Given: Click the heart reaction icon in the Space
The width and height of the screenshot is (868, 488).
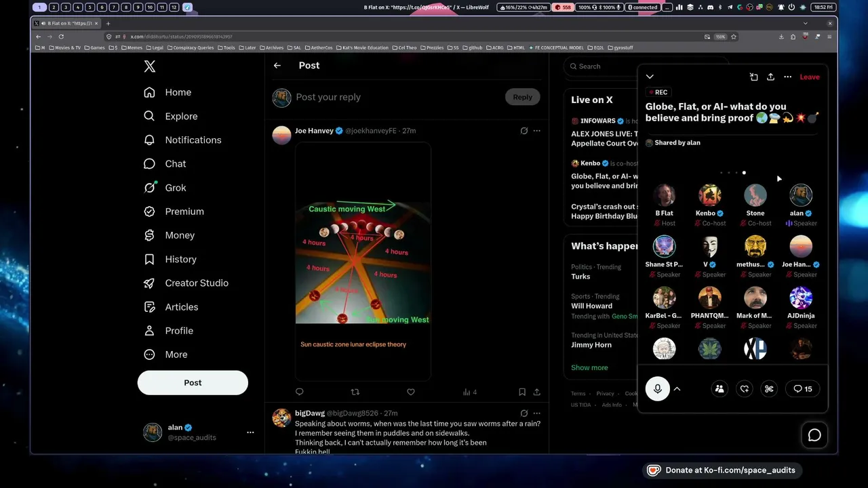Looking at the screenshot, I should (744, 388).
